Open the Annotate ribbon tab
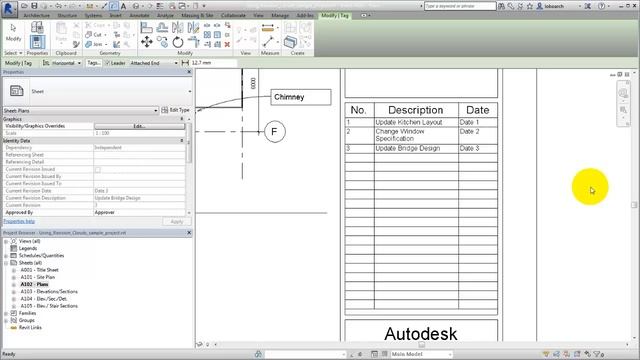The image size is (640, 360). 139,15
